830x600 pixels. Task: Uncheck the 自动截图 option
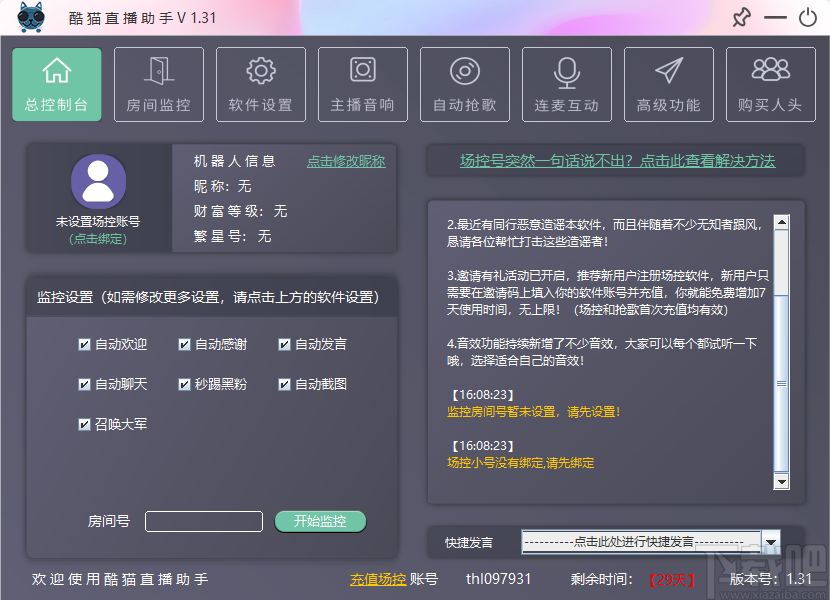[x=286, y=384]
